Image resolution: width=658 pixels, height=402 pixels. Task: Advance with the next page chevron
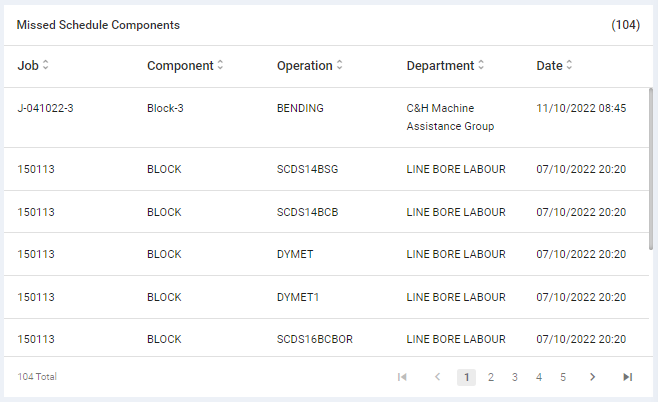(592, 377)
